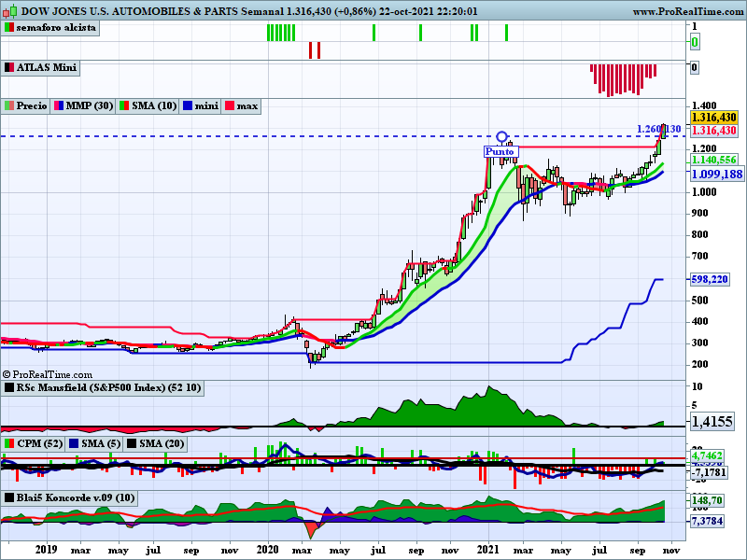
Task: Click the 2020 label on the time axis
Action: pyautogui.click(x=267, y=550)
